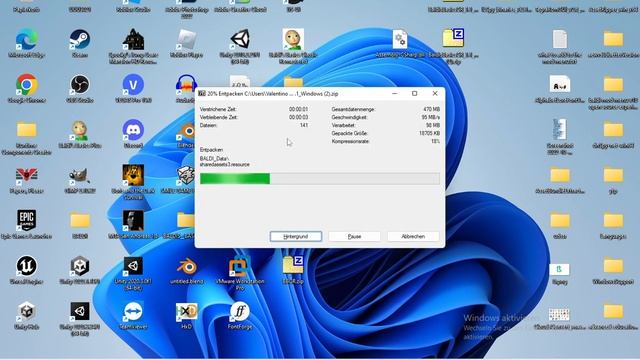
Task: Launch GIMP from the desktop
Action: pyautogui.click(x=80, y=176)
